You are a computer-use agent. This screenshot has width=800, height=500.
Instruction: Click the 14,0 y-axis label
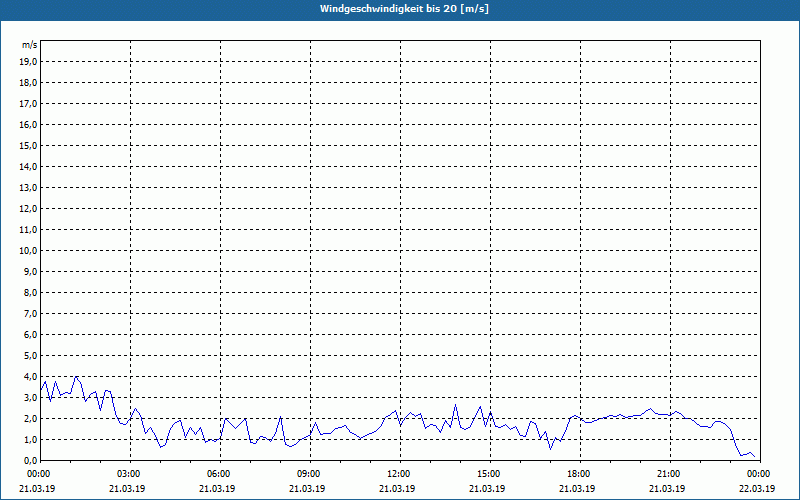point(30,166)
